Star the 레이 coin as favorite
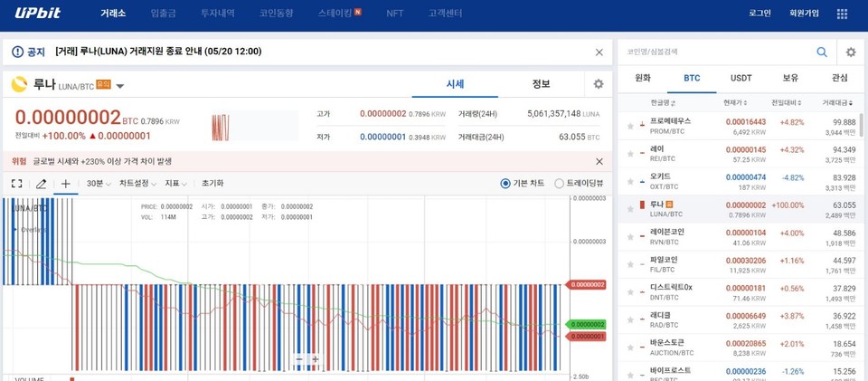This screenshot has width=868, height=381. tap(630, 154)
